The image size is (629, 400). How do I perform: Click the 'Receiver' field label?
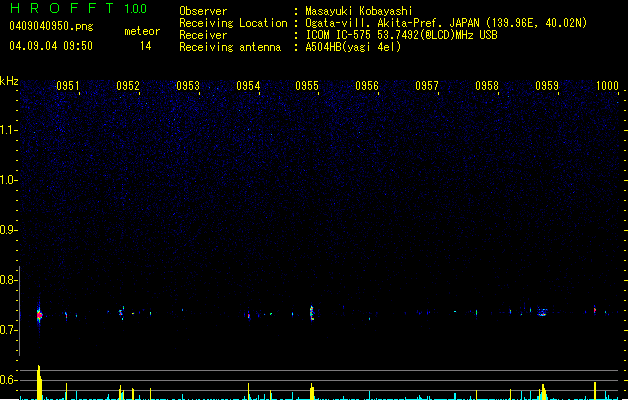[x=203, y=35]
